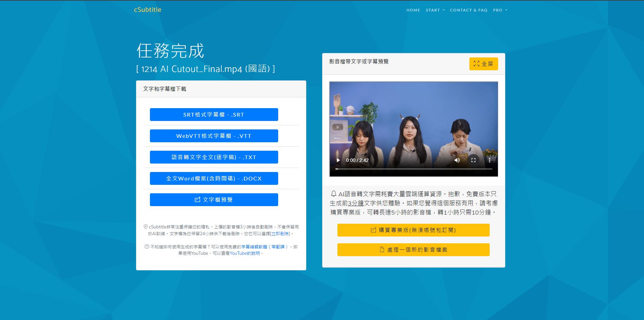Open the YouTube的說明 link
Screen dimensions: 644x320
[245, 253]
